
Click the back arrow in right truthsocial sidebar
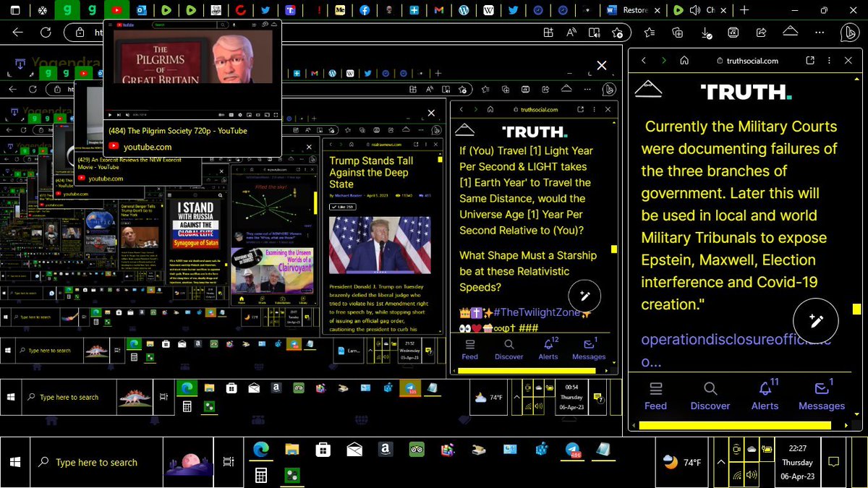click(644, 61)
